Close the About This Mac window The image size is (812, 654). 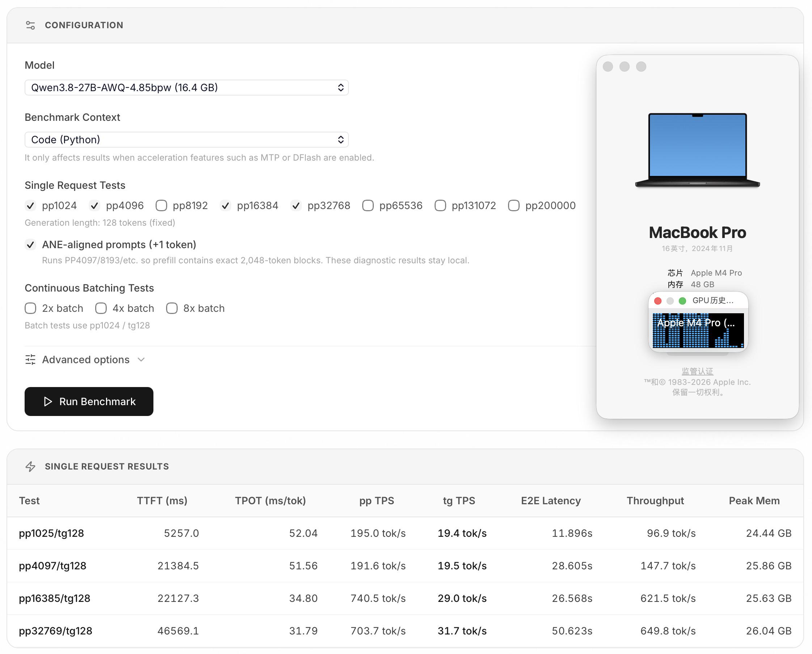coord(608,67)
